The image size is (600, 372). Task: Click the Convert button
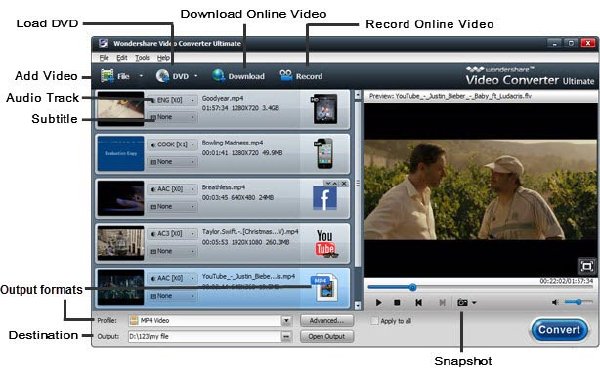(x=559, y=330)
